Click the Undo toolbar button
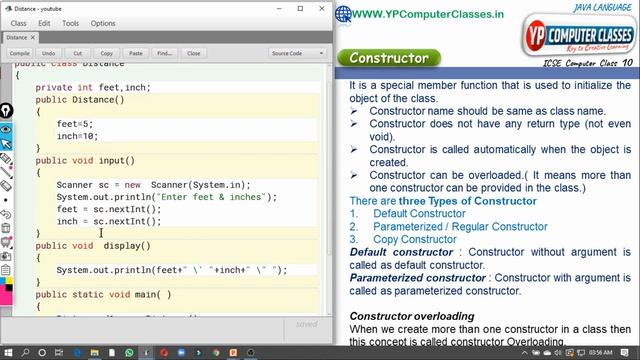The height and width of the screenshot is (360, 640). [48, 53]
